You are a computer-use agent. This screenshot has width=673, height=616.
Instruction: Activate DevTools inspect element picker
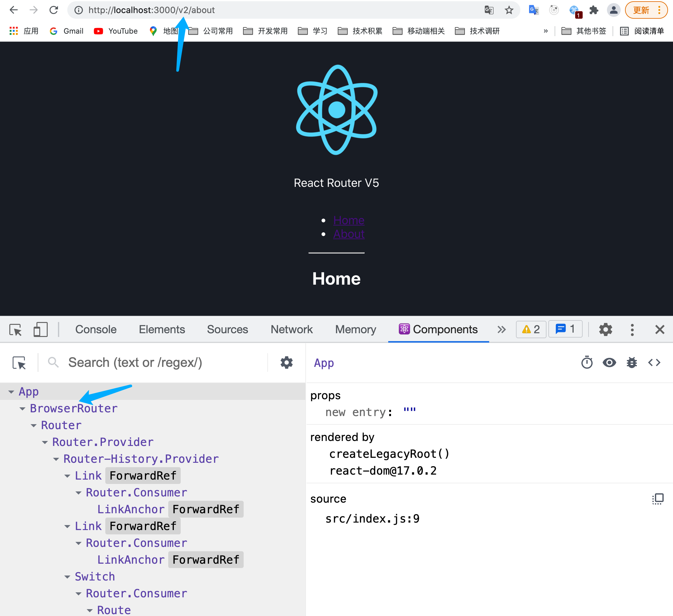[16, 330]
